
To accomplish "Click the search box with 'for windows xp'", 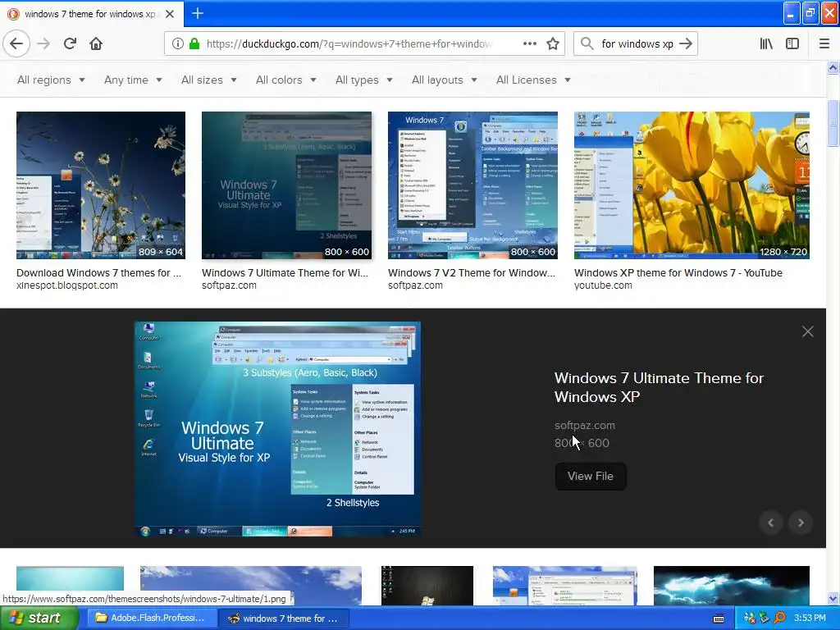I will coord(637,44).
